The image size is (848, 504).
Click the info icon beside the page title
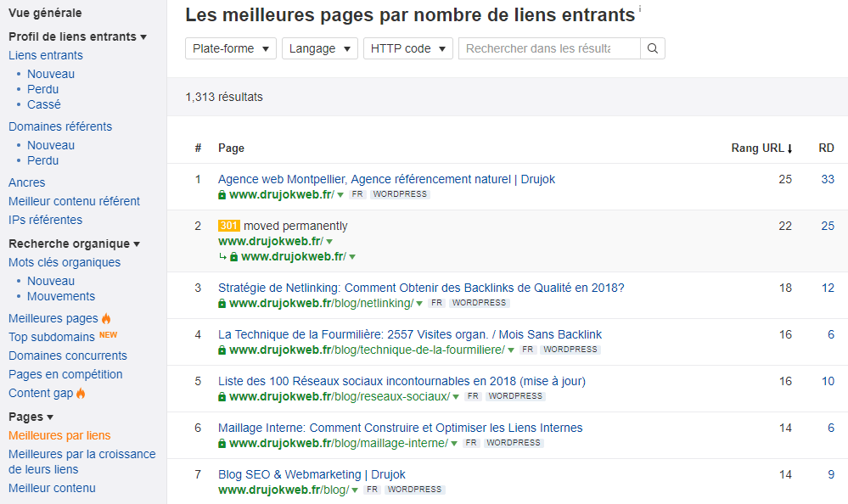640,8
